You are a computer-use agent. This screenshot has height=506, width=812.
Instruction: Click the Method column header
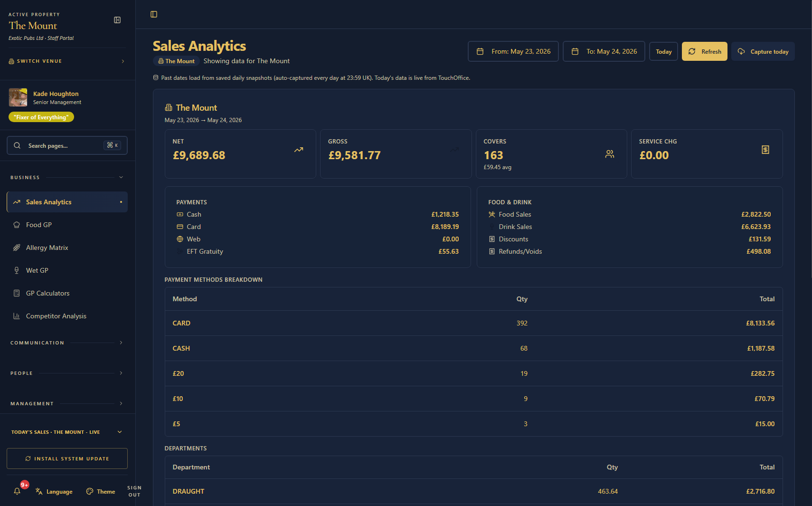pos(185,299)
